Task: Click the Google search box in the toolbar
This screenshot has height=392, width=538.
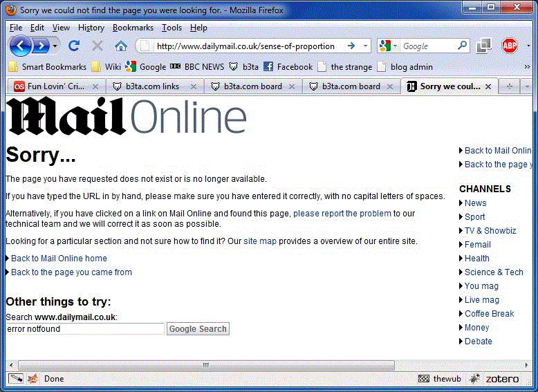Action: click(x=429, y=46)
